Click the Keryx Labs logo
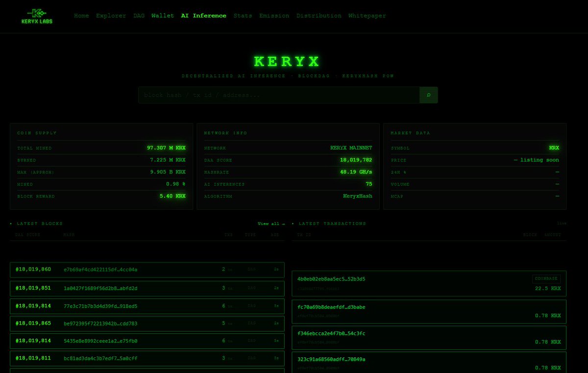The height and width of the screenshot is (373, 588). (37, 16)
